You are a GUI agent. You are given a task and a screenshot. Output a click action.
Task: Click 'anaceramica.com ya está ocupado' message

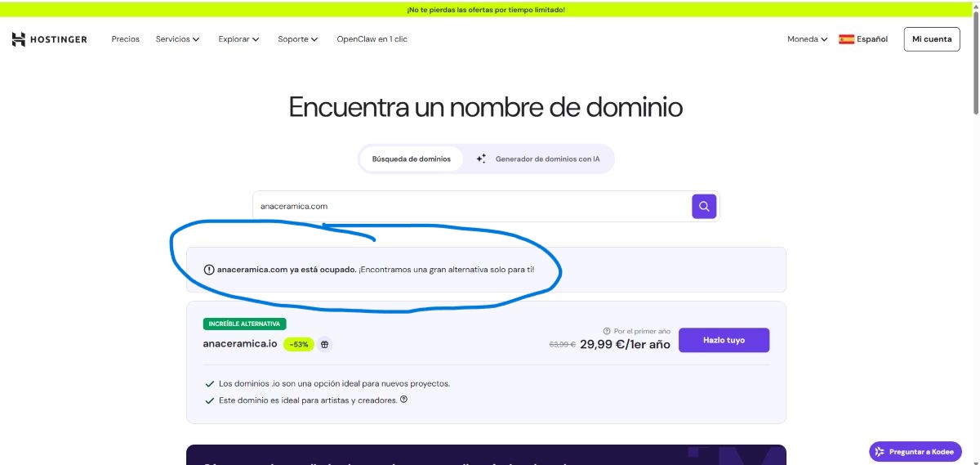tap(287, 270)
